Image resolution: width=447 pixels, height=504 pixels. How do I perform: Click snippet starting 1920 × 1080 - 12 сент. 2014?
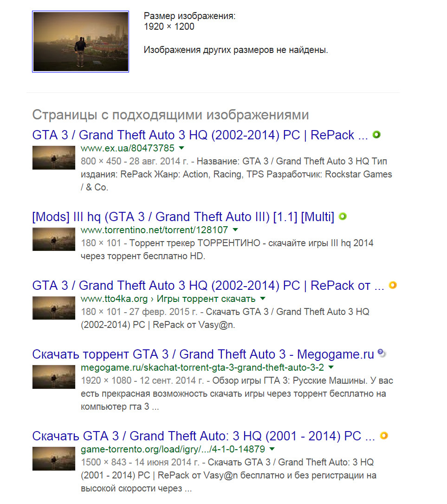[x=237, y=393]
